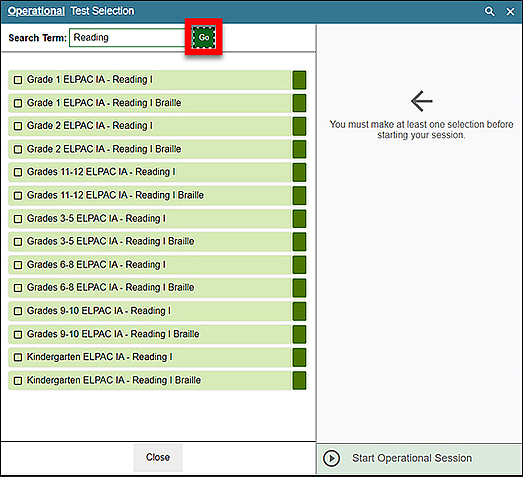
Task: Click dark green block on Grades 9-10 Reading I Braille row
Action: (299, 334)
